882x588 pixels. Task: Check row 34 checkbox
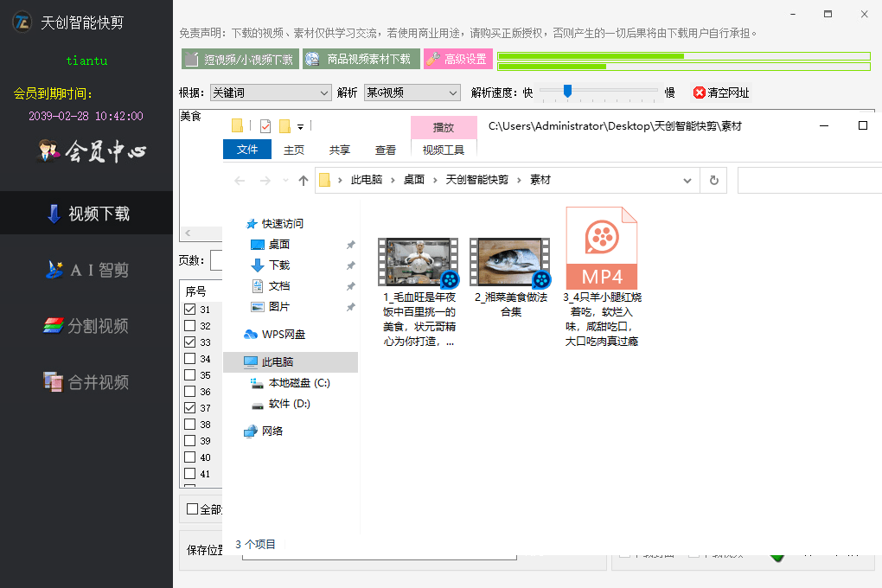coord(190,359)
